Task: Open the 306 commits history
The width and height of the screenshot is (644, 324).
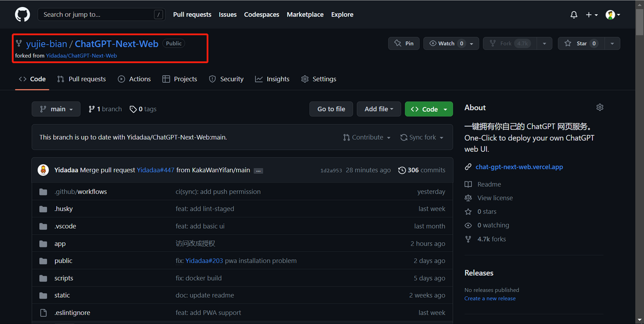Action: [x=422, y=170]
